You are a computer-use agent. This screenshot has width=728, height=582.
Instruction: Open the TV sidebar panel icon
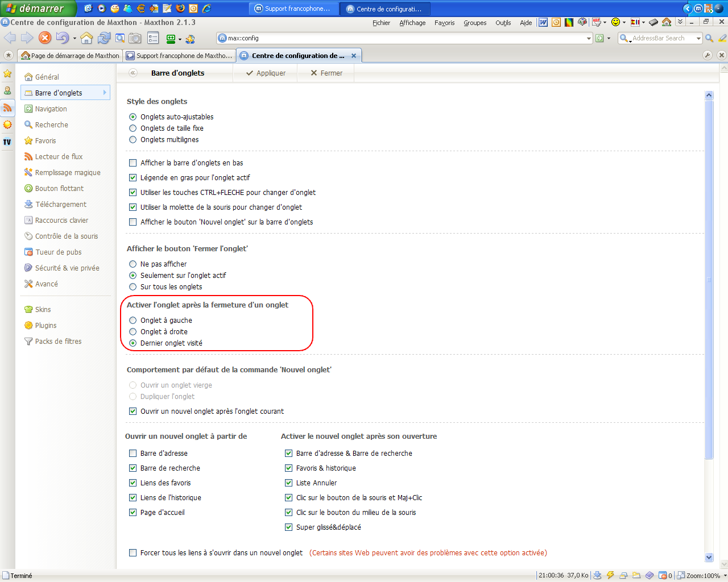(7, 142)
